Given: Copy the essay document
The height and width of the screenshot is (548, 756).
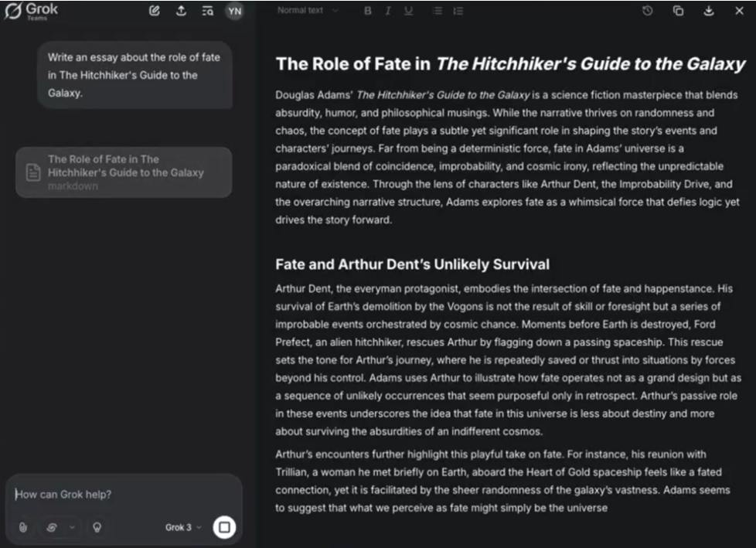Looking at the screenshot, I should (x=678, y=12).
